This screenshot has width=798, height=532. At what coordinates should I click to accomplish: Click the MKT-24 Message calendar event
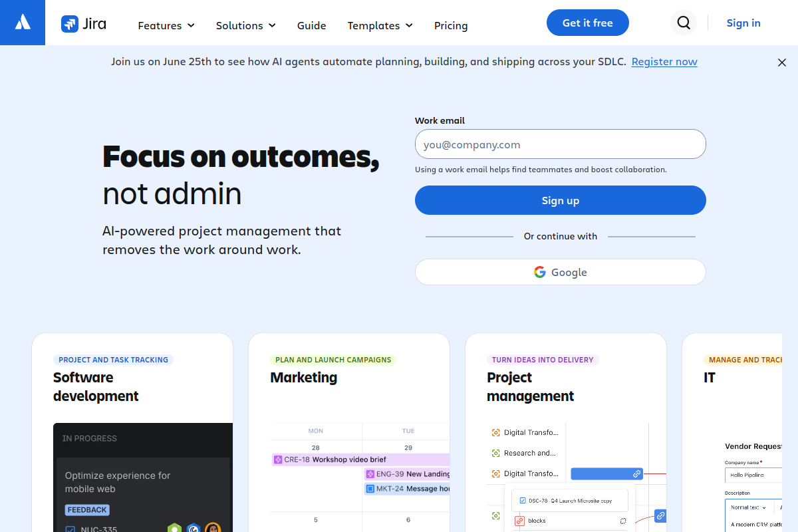pos(407,489)
